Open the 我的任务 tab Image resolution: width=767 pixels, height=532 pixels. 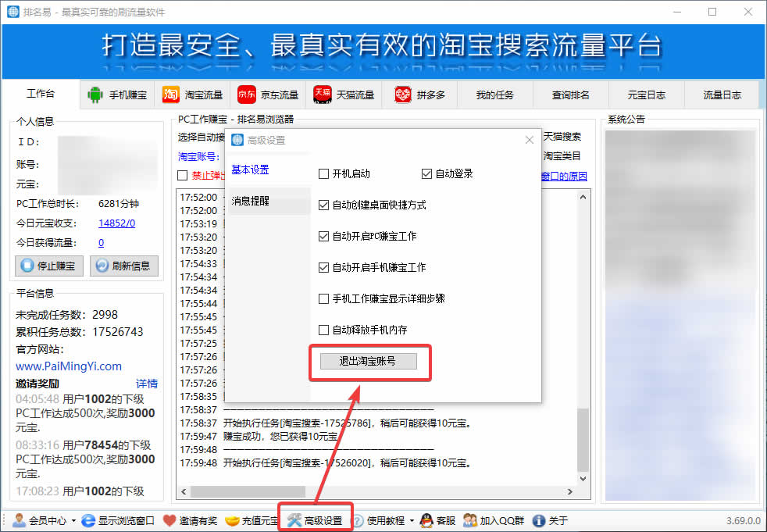495,95
